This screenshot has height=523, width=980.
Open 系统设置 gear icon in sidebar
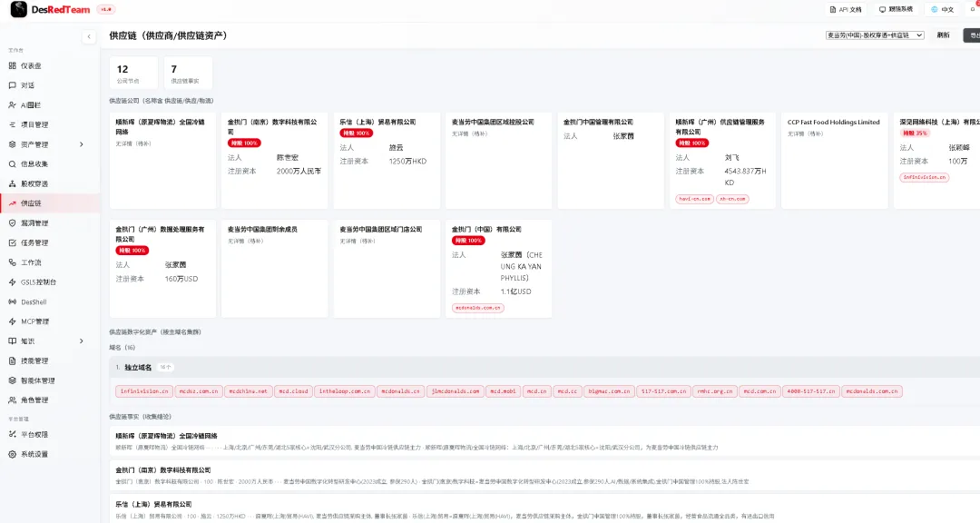[x=13, y=454]
